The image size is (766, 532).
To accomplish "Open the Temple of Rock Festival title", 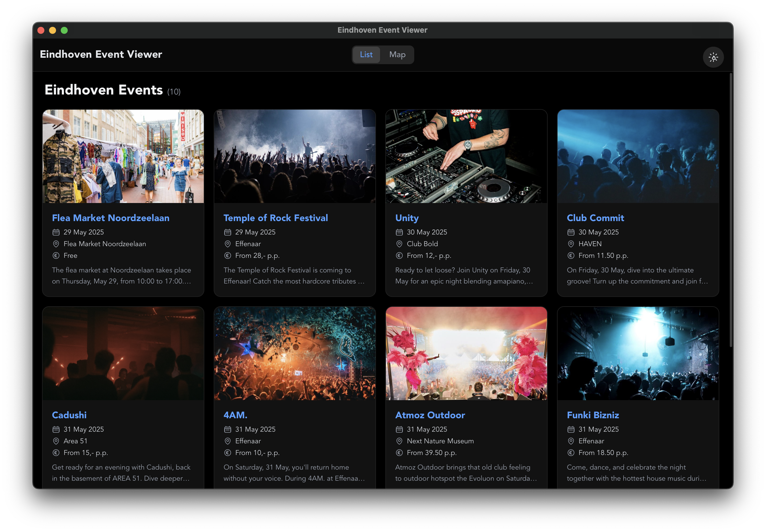I will [276, 218].
